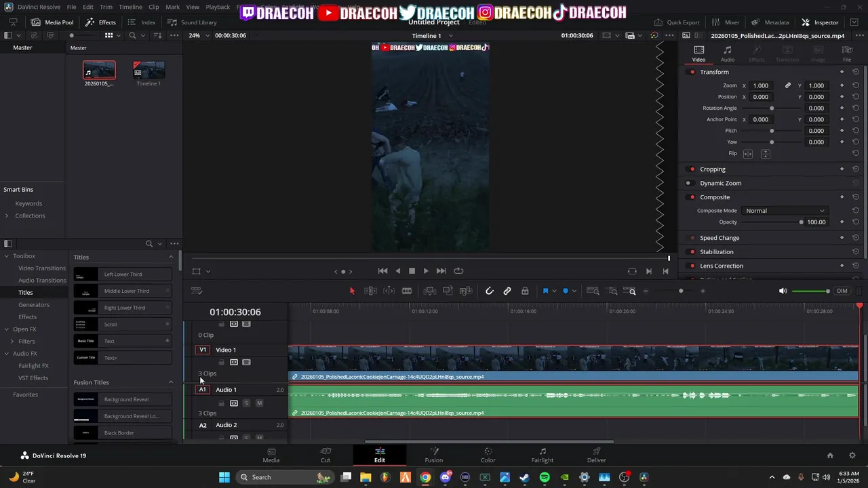This screenshot has width=868, height=488.
Task: Click the Flip horizontal icon
Action: (748, 154)
